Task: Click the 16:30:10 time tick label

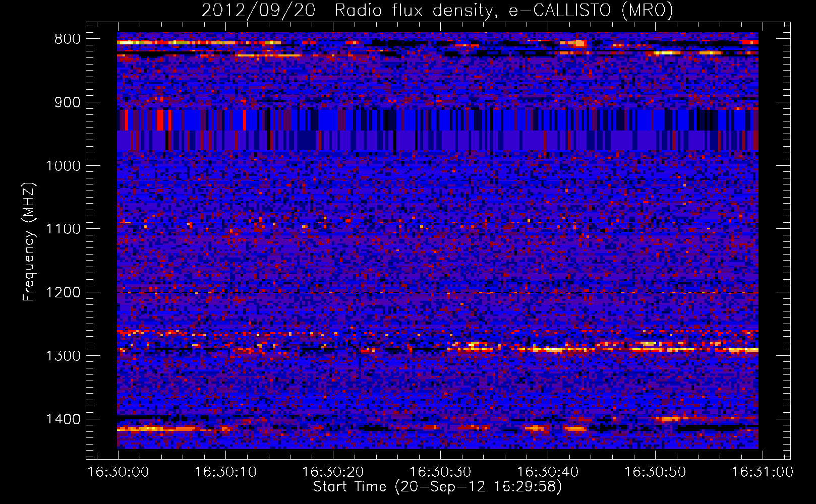Action: pos(225,472)
